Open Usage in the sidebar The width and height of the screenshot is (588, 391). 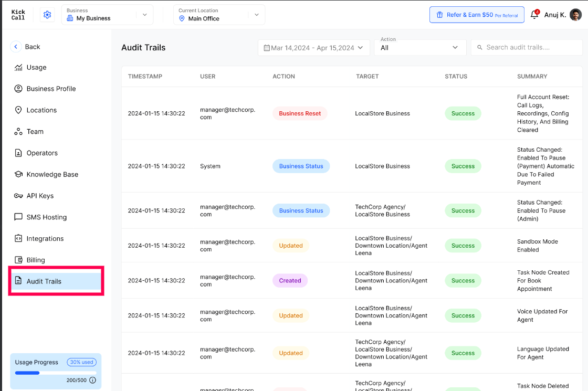[36, 68]
